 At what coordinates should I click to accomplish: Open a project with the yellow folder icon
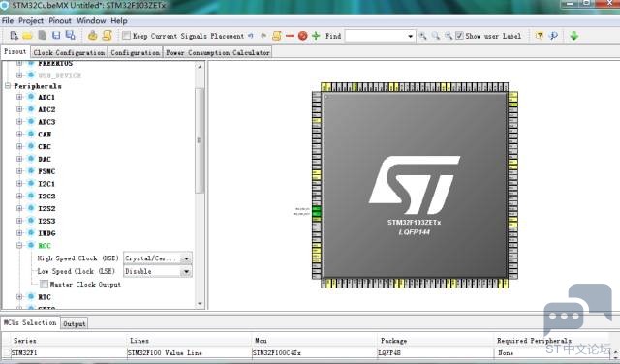[x=27, y=36]
